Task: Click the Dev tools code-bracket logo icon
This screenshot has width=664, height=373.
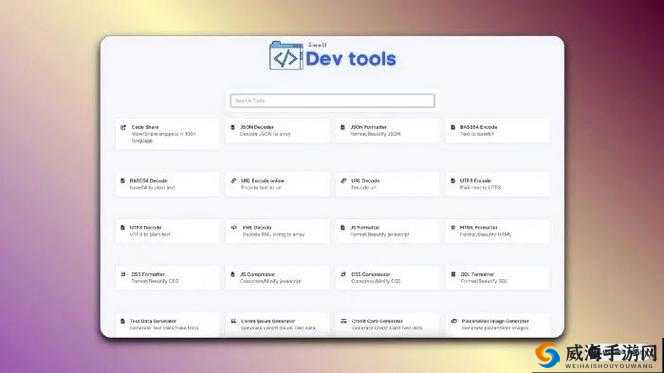Action: click(x=286, y=56)
